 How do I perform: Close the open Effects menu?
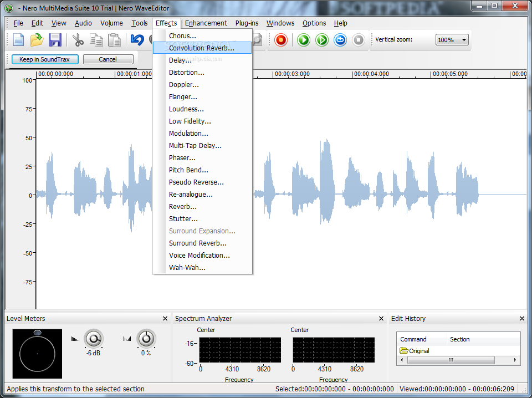tap(166, 23)
